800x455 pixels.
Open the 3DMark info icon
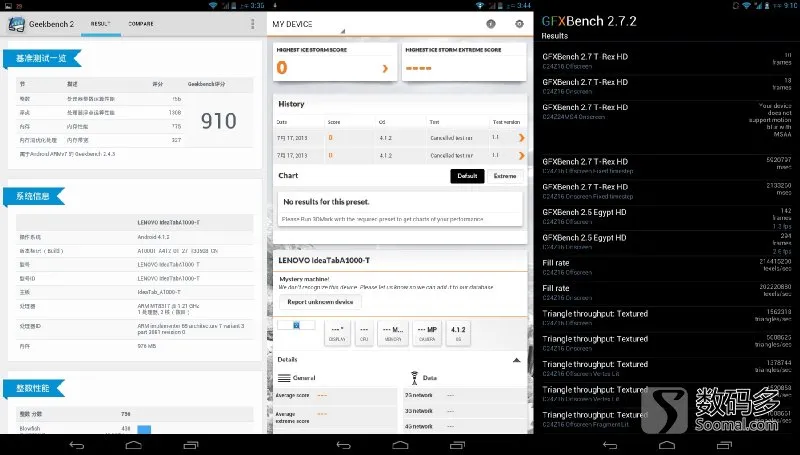(x=491, y=23)
